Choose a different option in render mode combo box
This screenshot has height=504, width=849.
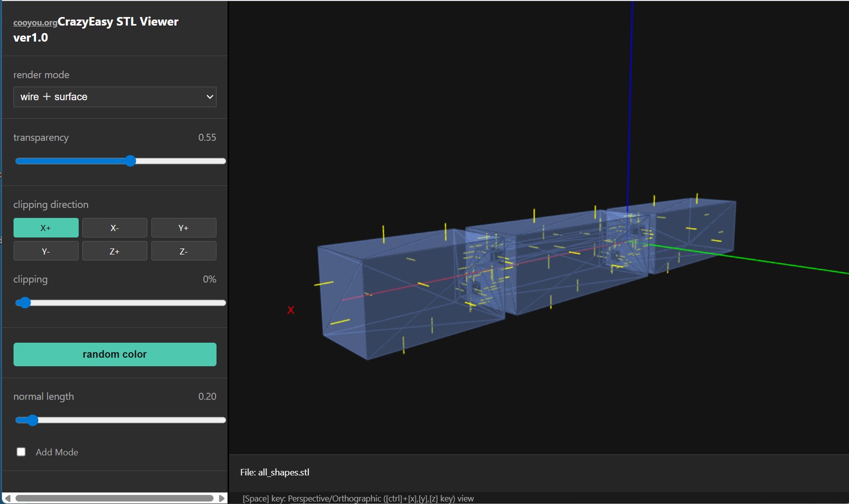114,97
